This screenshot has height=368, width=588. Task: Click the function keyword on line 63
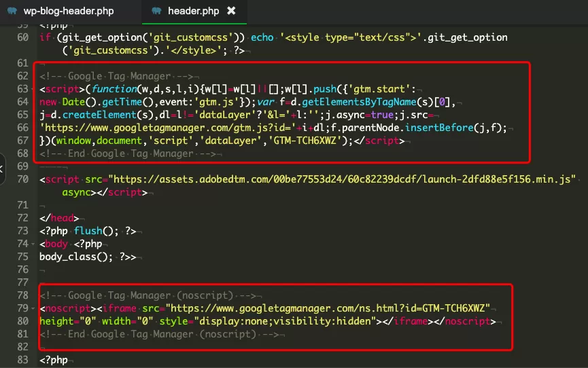pyautogui.click(x=114, y=89)
